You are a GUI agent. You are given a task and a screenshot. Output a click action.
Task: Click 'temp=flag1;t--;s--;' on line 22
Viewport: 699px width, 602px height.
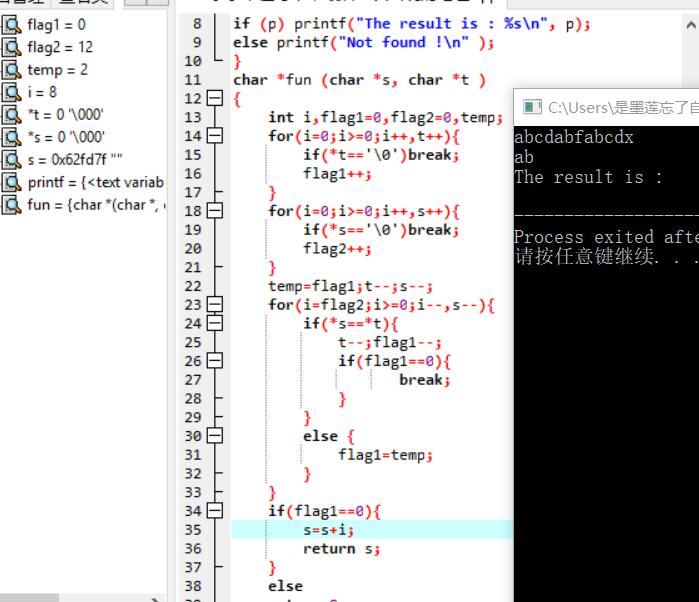[x=350, y=286]
